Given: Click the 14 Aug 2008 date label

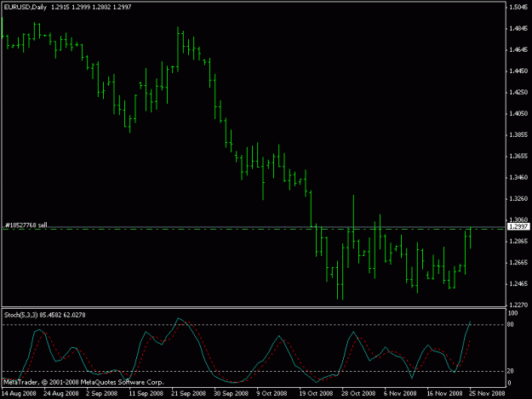Looking at the screenshot, I should click(x=19, y=394).
